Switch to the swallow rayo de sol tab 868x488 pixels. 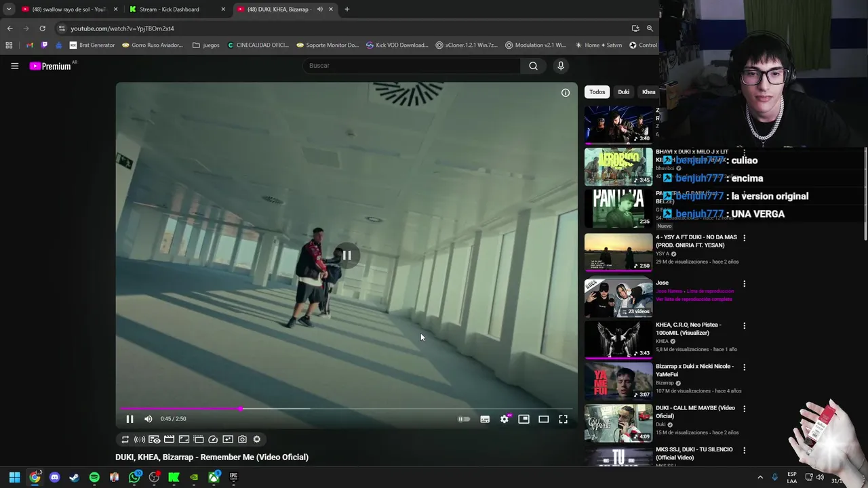click(x=69, y=9)
